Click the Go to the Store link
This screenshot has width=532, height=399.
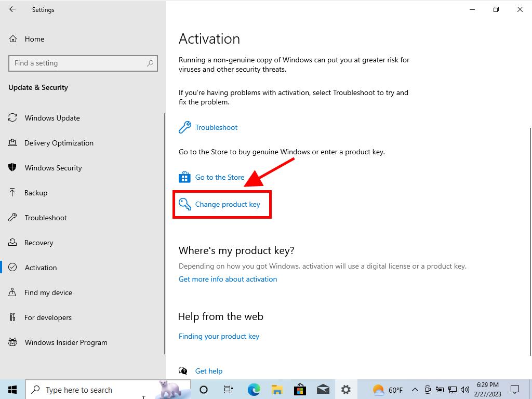(x=219, y=177)
